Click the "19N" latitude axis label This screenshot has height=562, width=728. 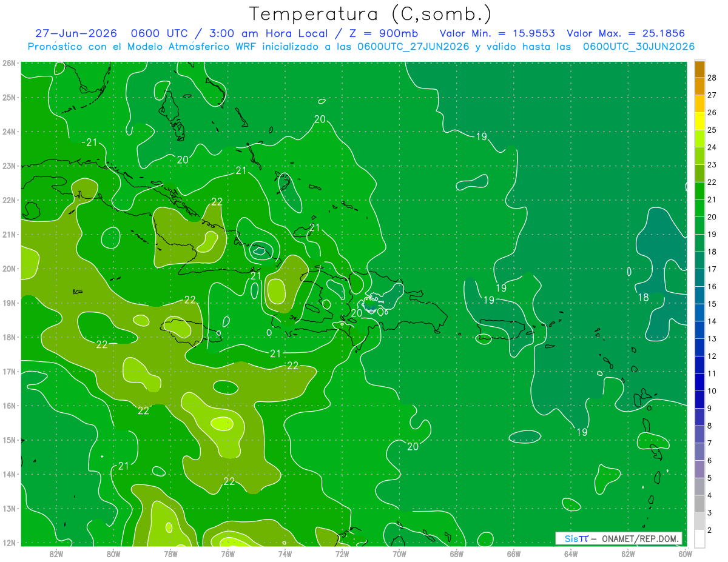coord(8,303)
